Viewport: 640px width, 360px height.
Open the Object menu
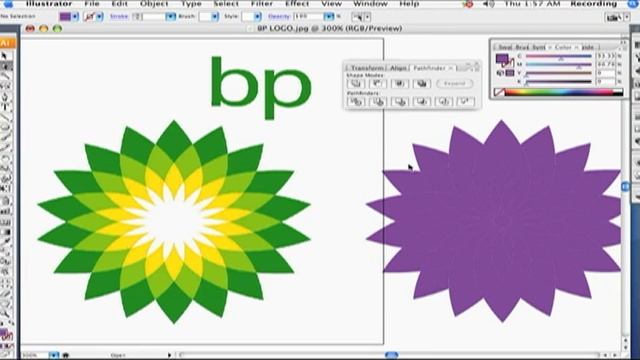(x=154, y=4)
